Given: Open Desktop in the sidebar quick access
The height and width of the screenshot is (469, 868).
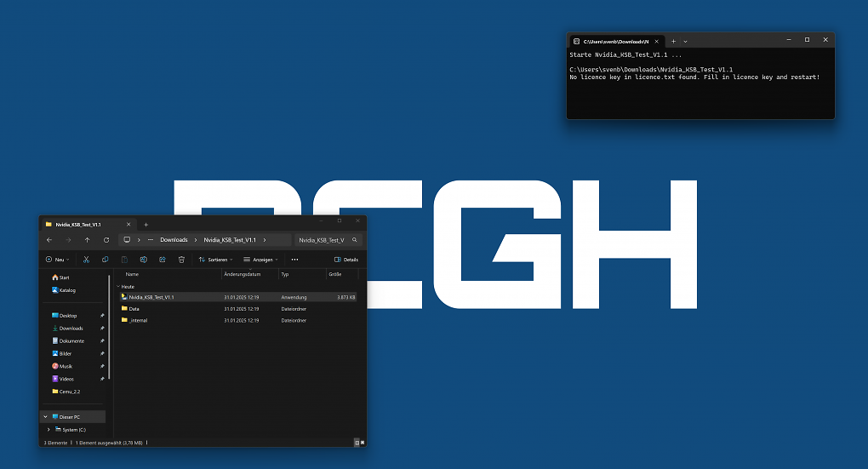Looking at the screenshot, I should click(x=64, y=316).
